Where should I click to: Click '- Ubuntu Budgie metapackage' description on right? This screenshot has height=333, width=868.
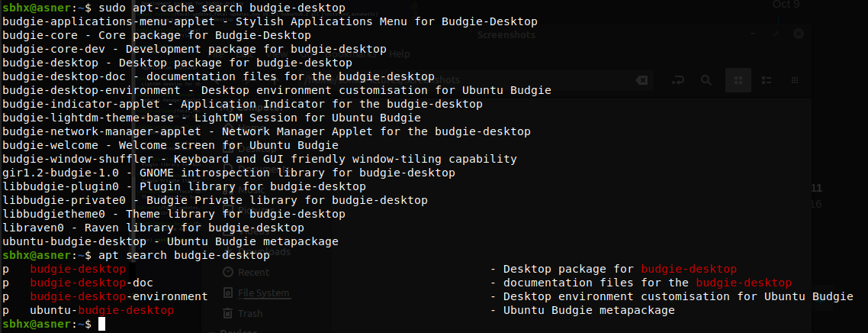pos(583,310)
